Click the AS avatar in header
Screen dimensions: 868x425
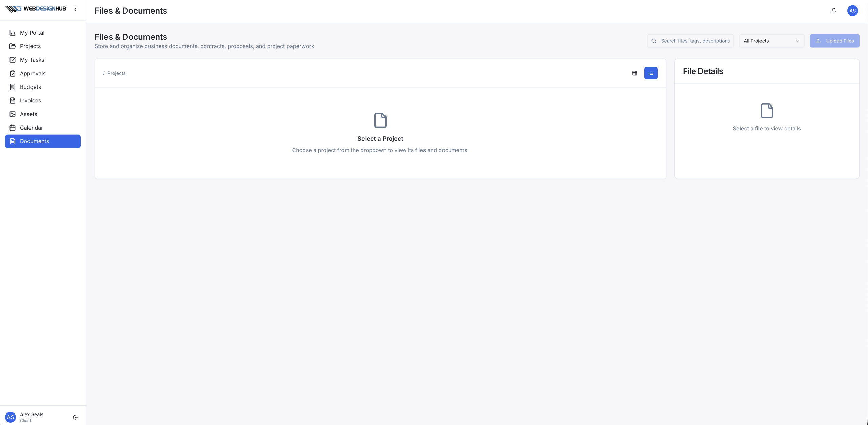pyautogui.click(x=852, y=11)
